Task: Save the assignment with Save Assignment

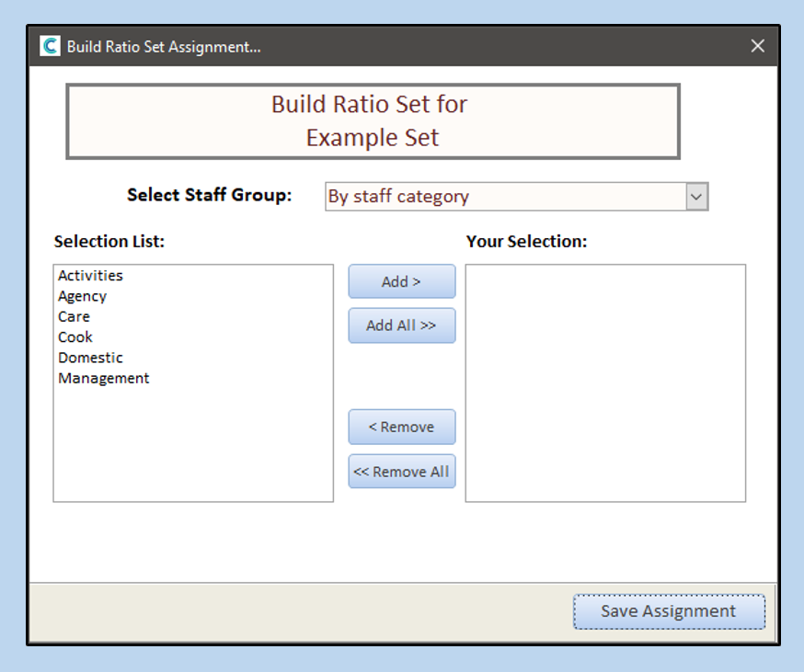Action: [x=669, y=611]
